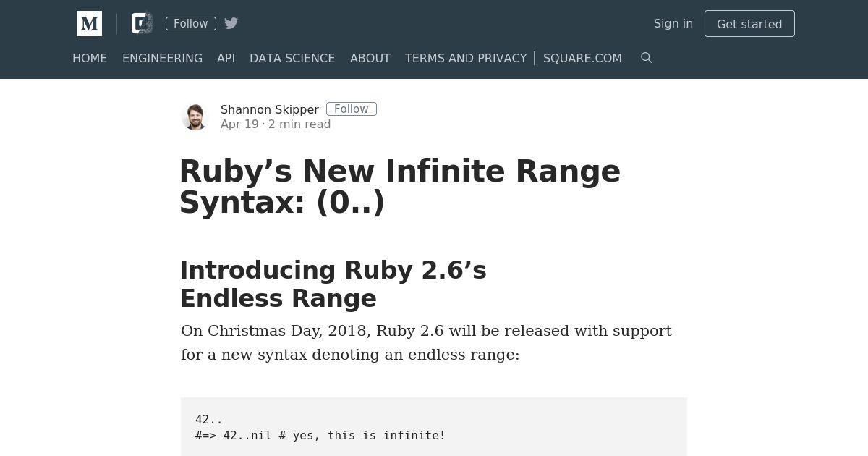The image size is (868, 456).
Task: Click the Medium logo icon
Action: point(89,24)
